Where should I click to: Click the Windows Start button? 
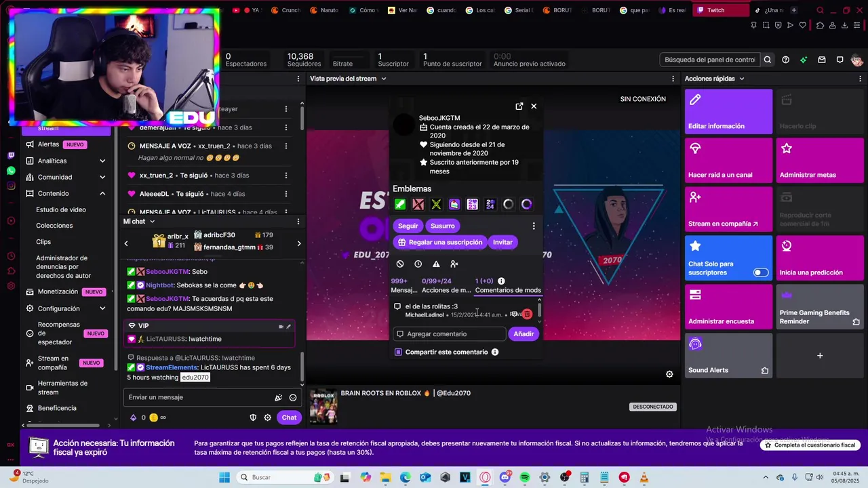(x=224, y=477)
